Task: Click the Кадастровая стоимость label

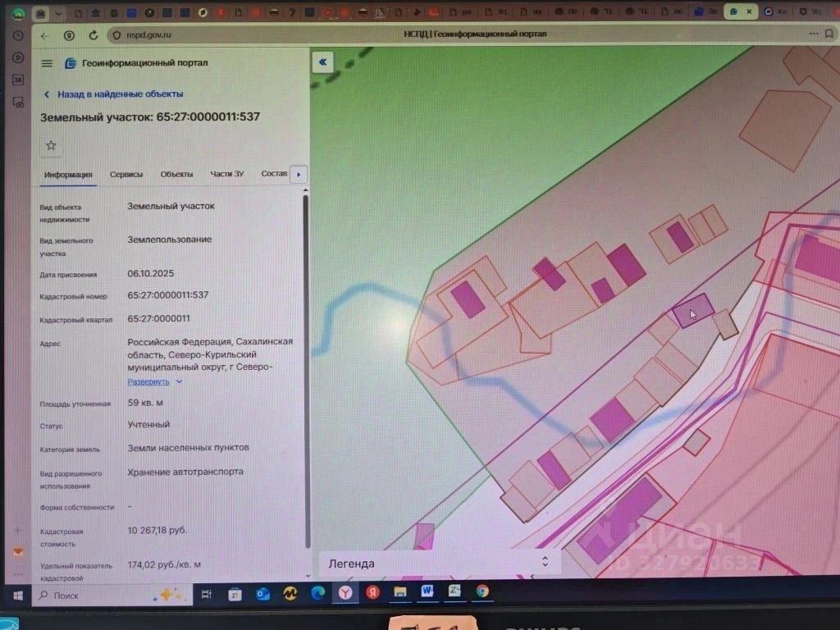Action: point(61,538)
